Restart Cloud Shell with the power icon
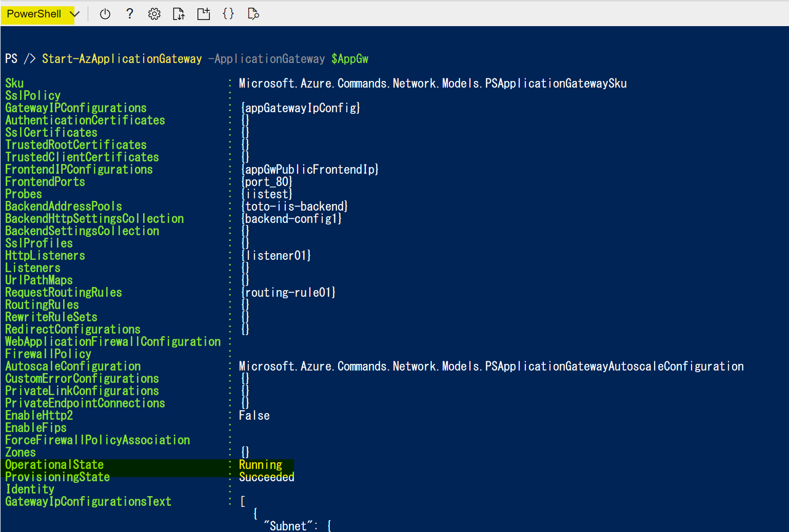Image resolution: width=789 pixels, height=532 pixels. 105,14
